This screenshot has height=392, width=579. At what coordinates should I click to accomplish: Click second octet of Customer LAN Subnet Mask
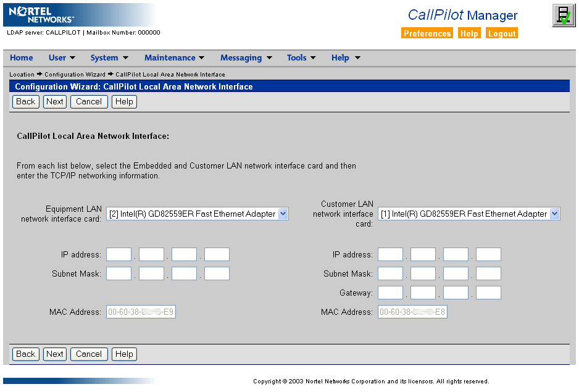click(423, 273)
